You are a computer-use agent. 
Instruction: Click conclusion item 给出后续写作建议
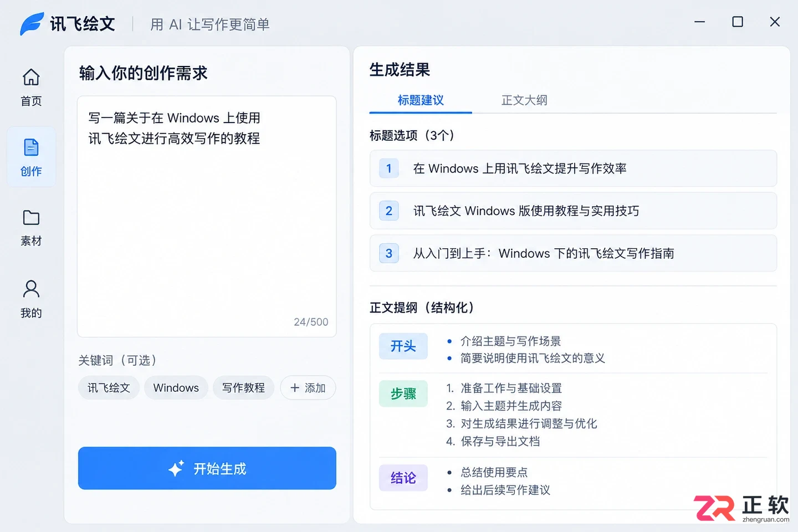[505, 490]
